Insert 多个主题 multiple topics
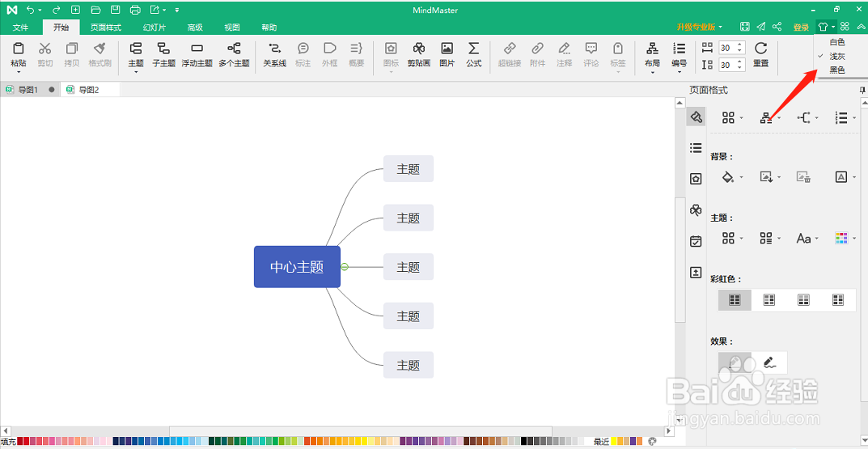The height and width of the screenshot is (449, 868). coord(234,55)
